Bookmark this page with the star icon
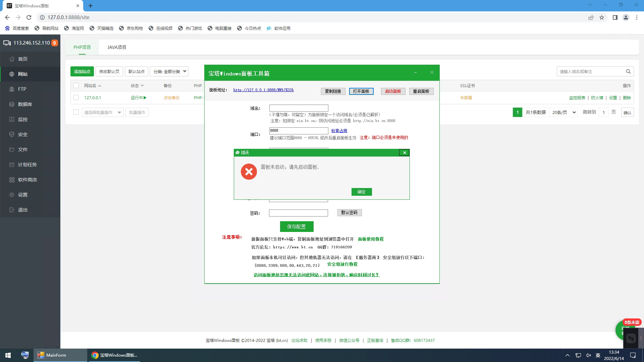The height and width of the screenshot is (362, 644). [602, 17]
